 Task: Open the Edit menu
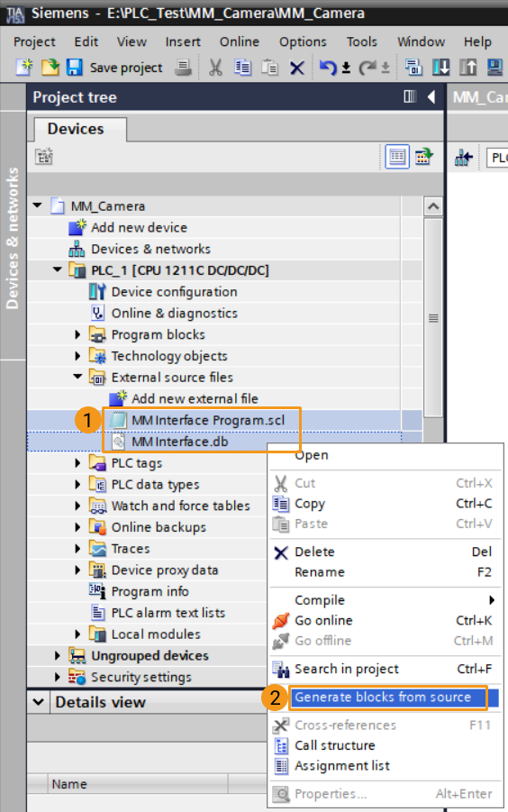[x=86, y=41]
